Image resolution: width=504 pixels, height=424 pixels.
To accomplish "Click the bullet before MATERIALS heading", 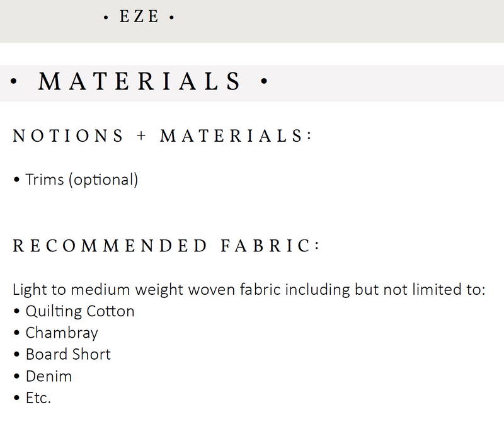I will point(14,82).
